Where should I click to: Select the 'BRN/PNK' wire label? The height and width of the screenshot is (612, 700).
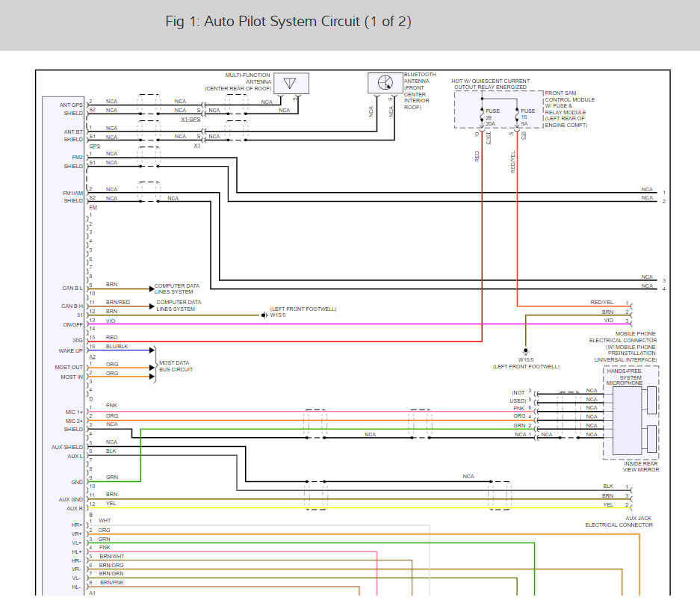point(112,583)
